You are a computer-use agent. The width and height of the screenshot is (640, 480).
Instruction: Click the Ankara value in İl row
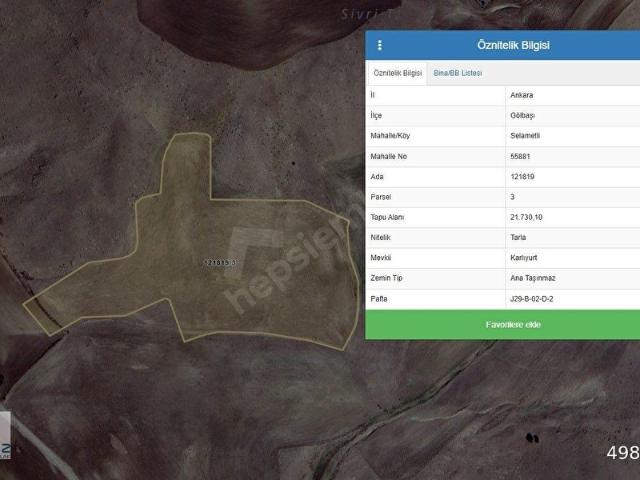pos(521,96)
